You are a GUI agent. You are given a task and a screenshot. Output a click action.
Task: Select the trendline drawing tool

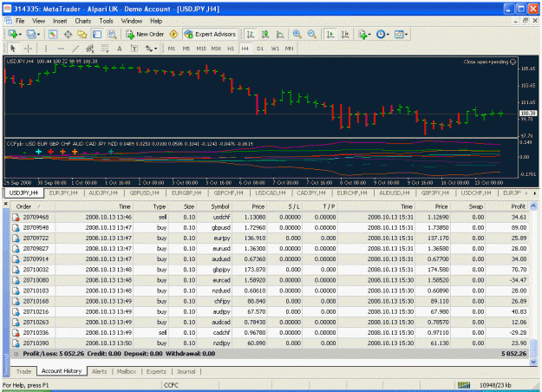(x=75, y=49)
